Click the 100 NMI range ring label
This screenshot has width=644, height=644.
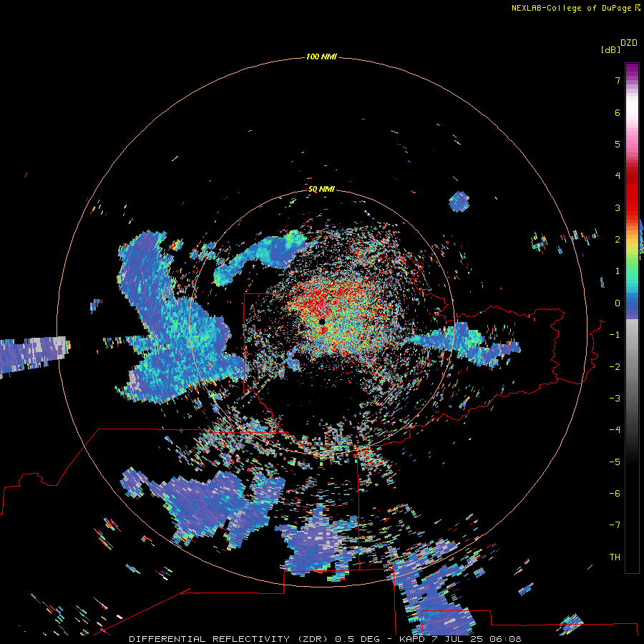[x=321, y=57]
